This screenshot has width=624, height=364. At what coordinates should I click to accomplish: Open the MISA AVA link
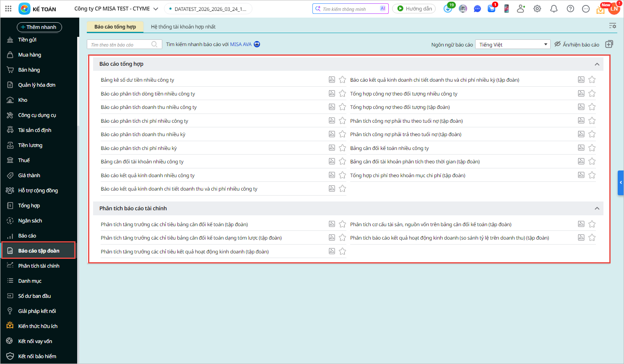coord(241,44)
